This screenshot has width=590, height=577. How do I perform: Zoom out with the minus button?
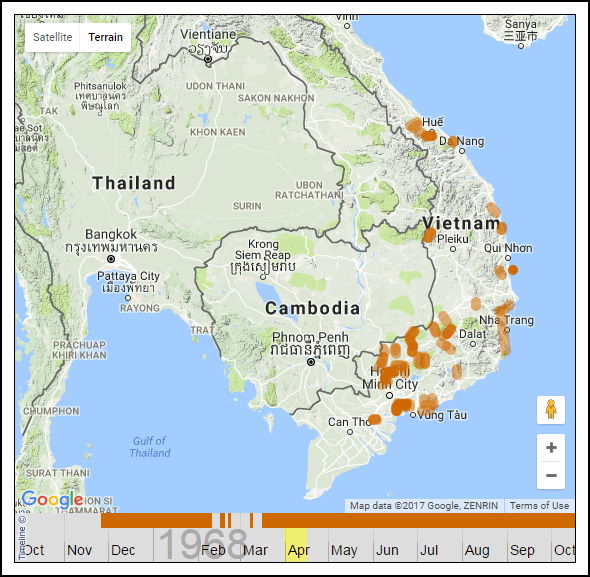(x=551, y=475)
